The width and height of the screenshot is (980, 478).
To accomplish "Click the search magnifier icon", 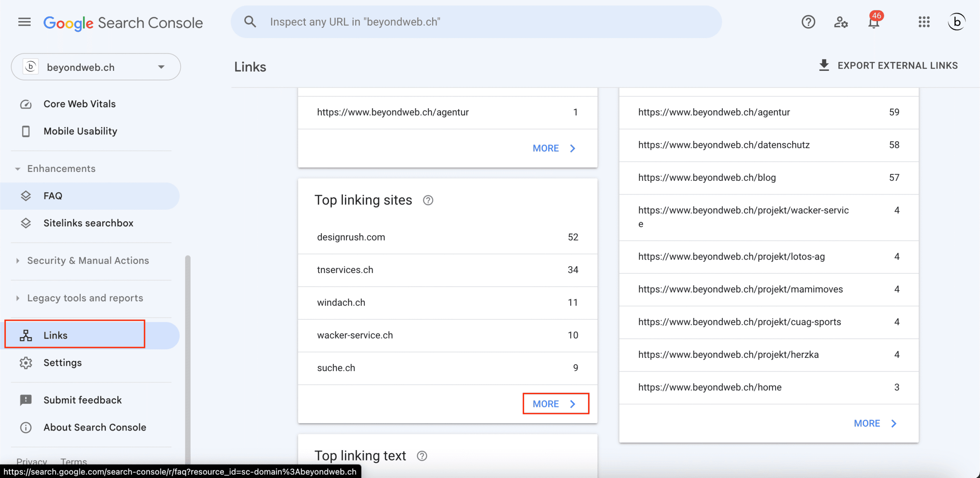I will pos(250,22).
